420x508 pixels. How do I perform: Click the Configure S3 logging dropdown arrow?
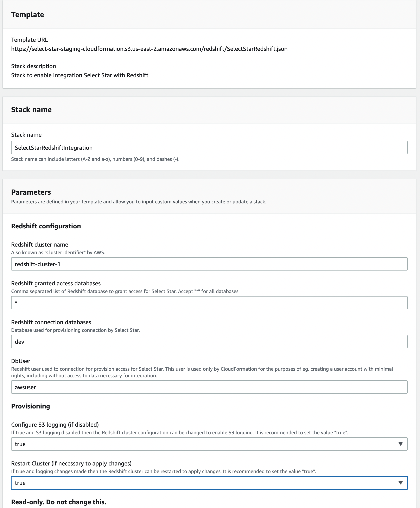(400, 444)
